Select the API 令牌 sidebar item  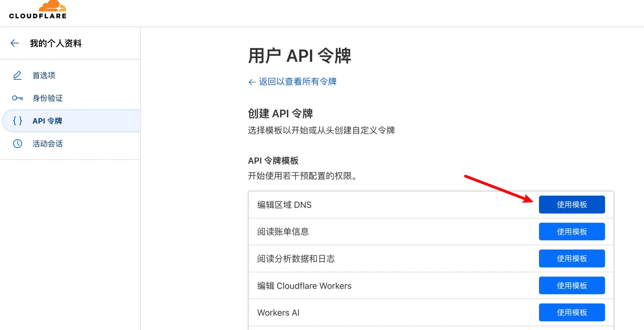click(x=71, y=121)
